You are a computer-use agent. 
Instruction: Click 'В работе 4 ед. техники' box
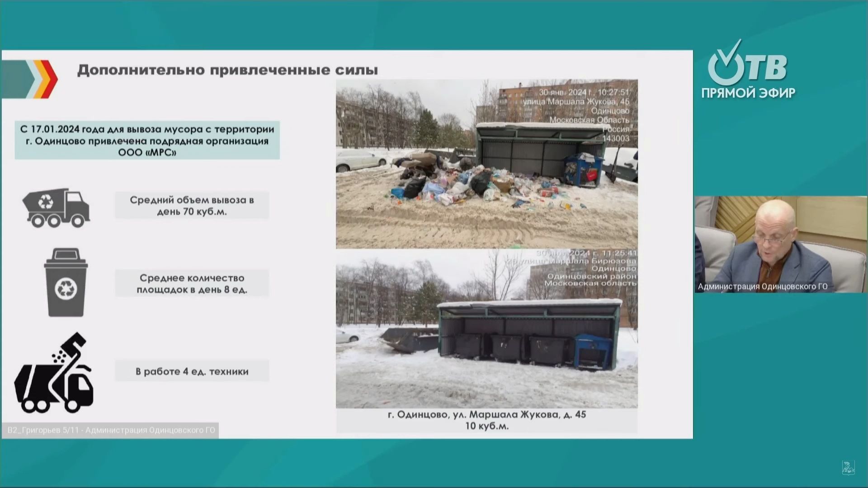(x=192, y=371)
